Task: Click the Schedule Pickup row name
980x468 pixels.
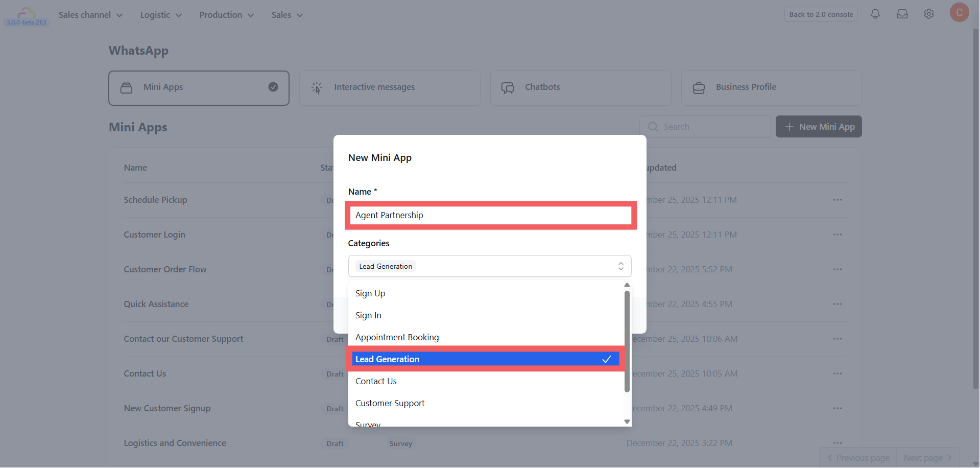Action: pyautogui.click(x=155, y=200)
